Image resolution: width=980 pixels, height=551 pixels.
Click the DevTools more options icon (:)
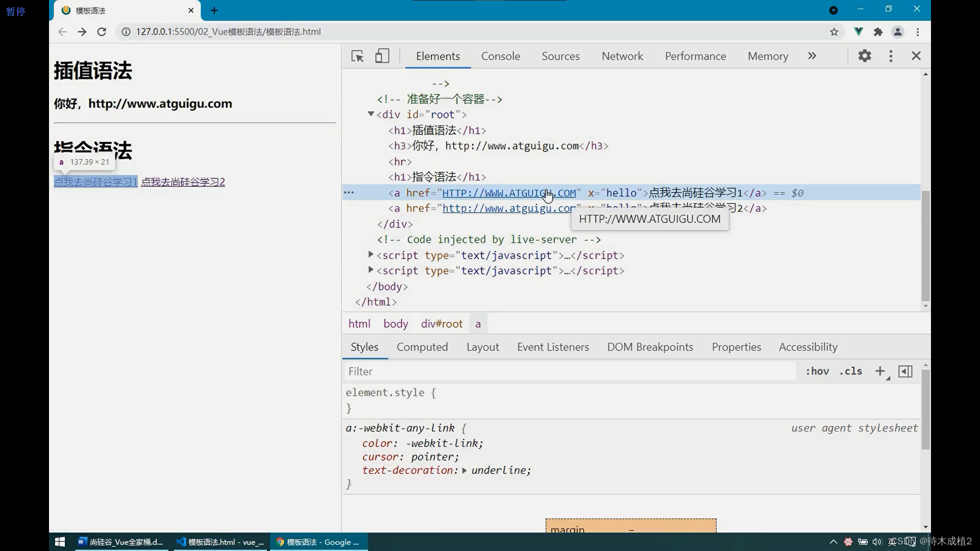tap(891, 56)
